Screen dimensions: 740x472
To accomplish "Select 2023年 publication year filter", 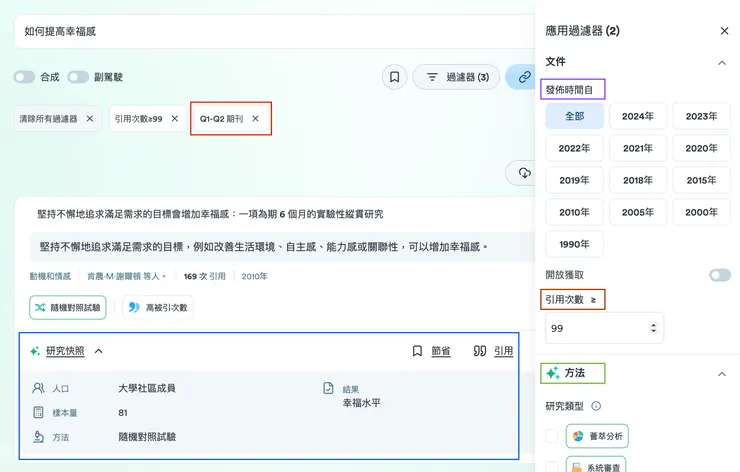I will tap(701, 117).
